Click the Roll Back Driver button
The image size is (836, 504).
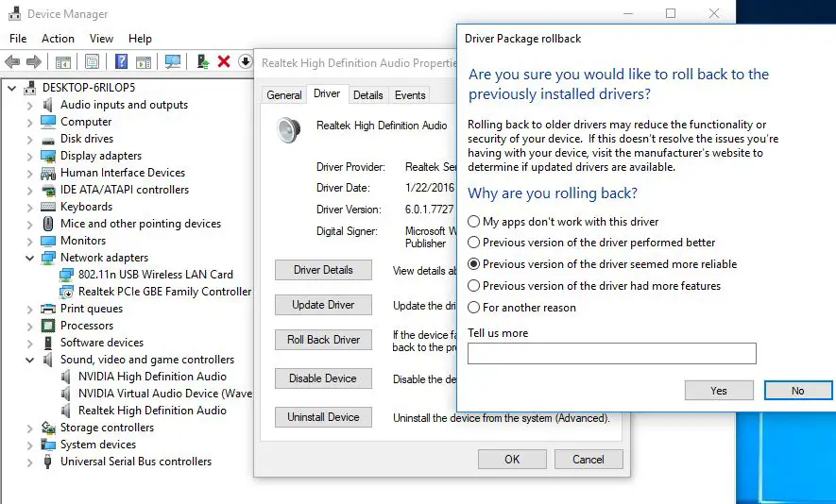(x=323, y=340)
